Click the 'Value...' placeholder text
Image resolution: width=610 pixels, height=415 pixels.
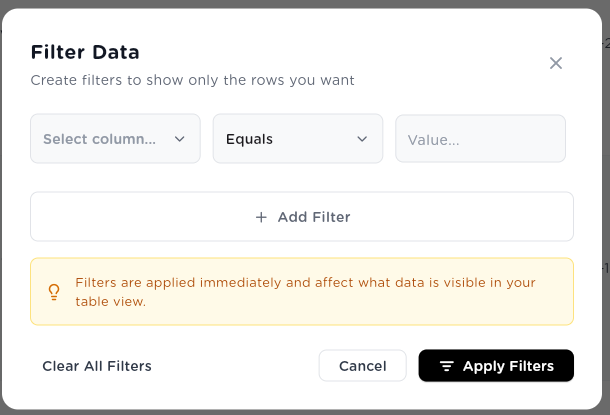(433, 140)
